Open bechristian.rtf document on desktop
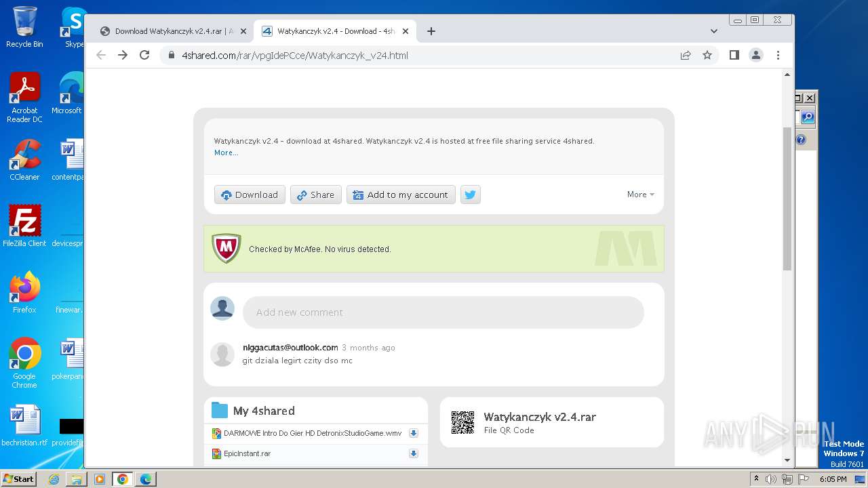The image size is (868, 488). (x=24, y=426)
